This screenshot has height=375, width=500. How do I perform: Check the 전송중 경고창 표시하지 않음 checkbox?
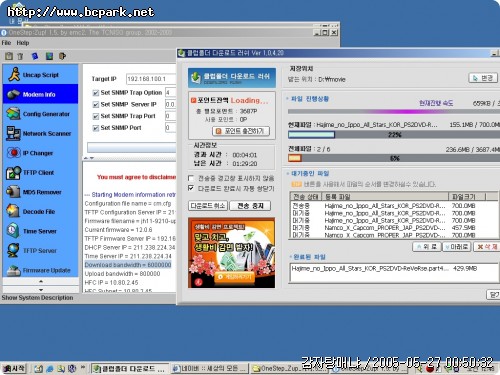point(191,178)
